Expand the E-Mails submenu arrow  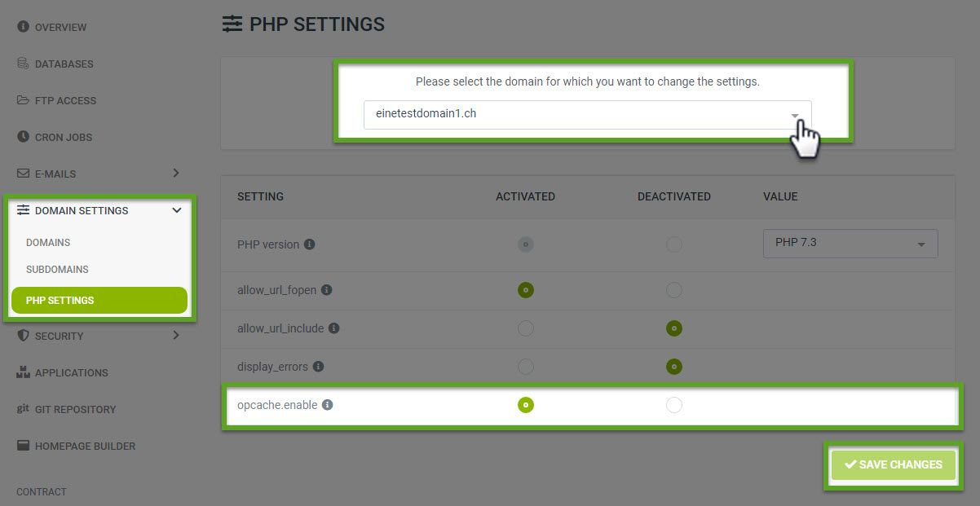click(x=176, y=174)
